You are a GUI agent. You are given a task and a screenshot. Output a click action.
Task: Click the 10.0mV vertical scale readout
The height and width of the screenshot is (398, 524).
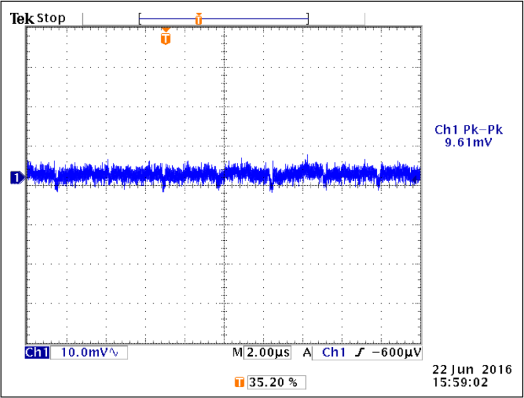pyautogui.click(x=84, y=353)
